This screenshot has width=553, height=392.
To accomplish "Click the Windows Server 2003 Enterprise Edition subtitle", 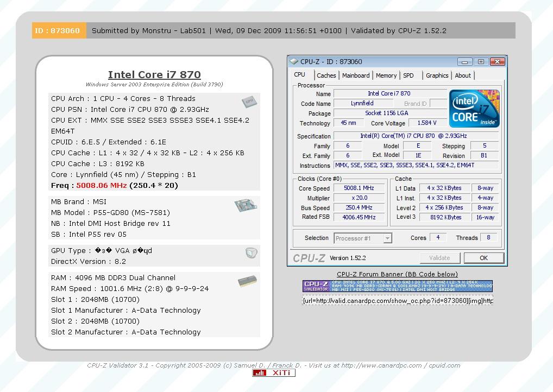I will pyautogui.click(x=154, y=85).
